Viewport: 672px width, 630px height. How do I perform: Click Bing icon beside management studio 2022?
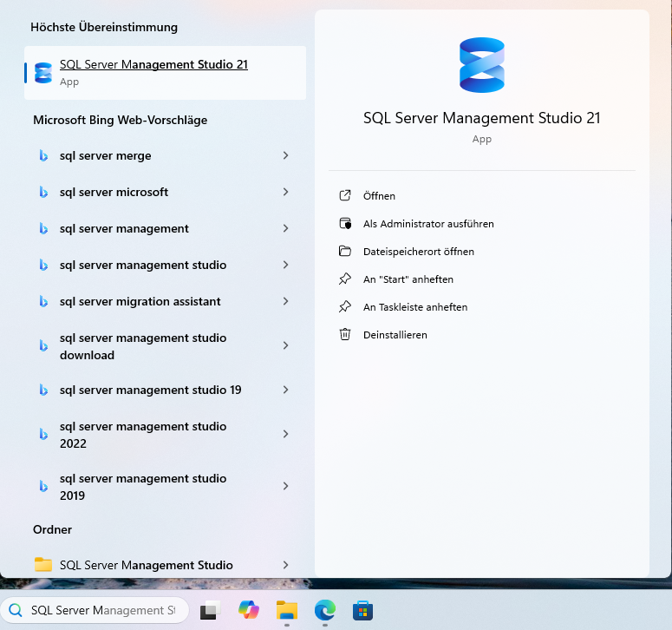coord(43,434)
